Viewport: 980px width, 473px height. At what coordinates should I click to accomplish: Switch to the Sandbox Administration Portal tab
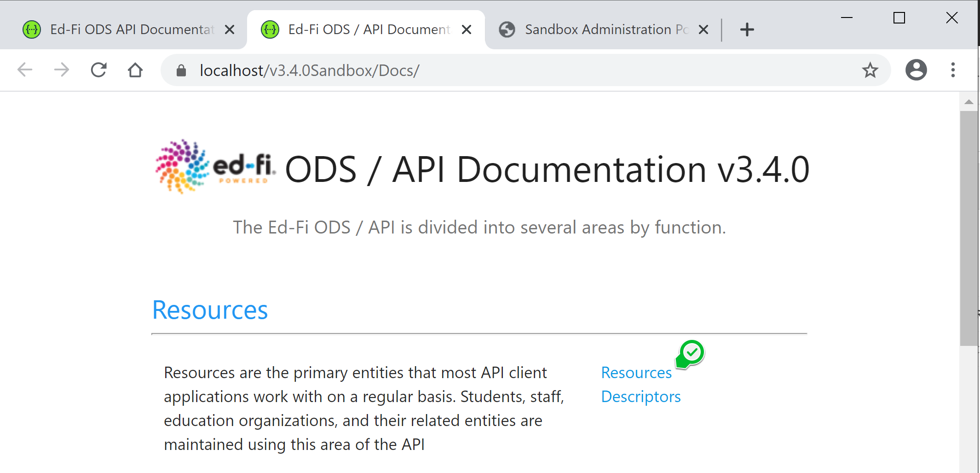pos(603,29)
